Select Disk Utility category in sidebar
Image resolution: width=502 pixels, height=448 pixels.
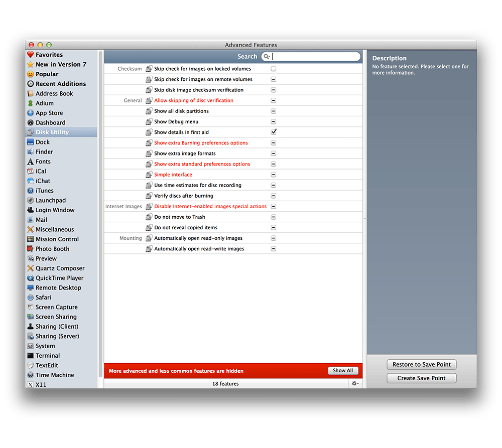coord(61,132)
